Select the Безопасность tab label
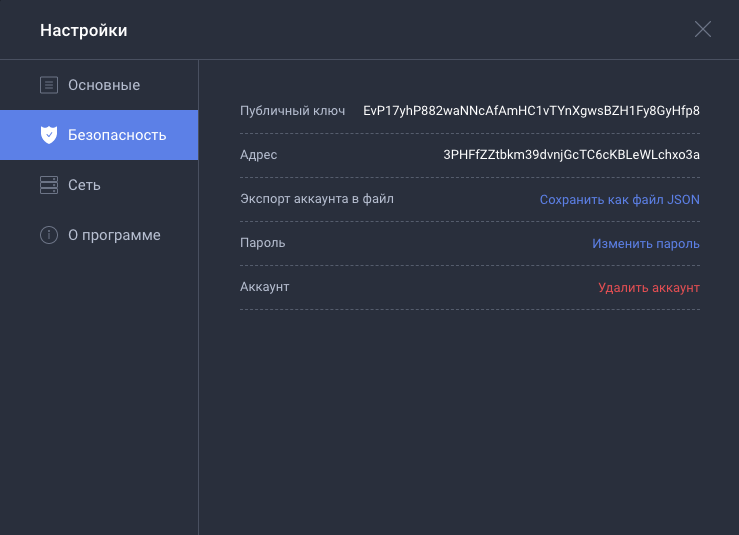739x535 pixels. [x=117, y=135]
